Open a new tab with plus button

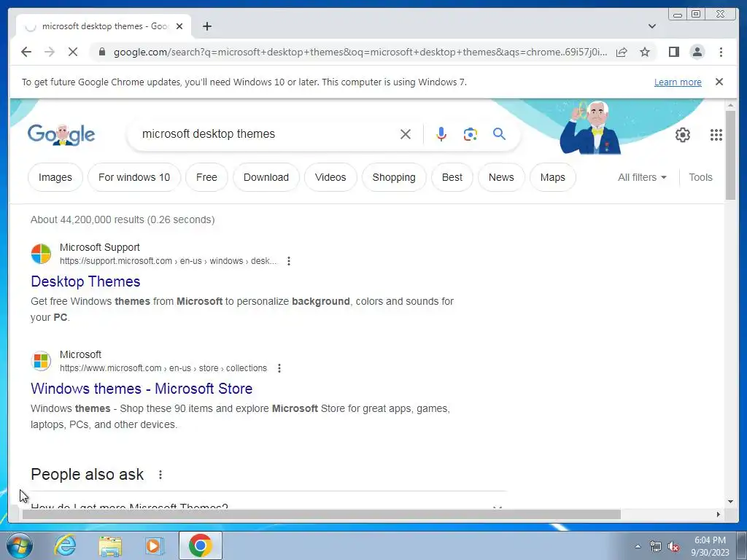pos(206,26)
